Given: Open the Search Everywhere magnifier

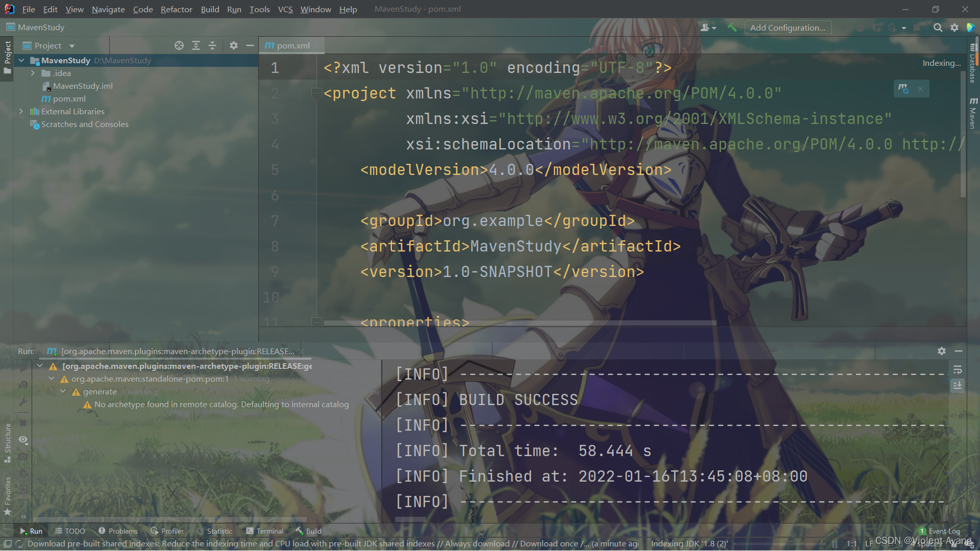Looking at the screenshot, I should pyautogui.click(x=938, y=28).
